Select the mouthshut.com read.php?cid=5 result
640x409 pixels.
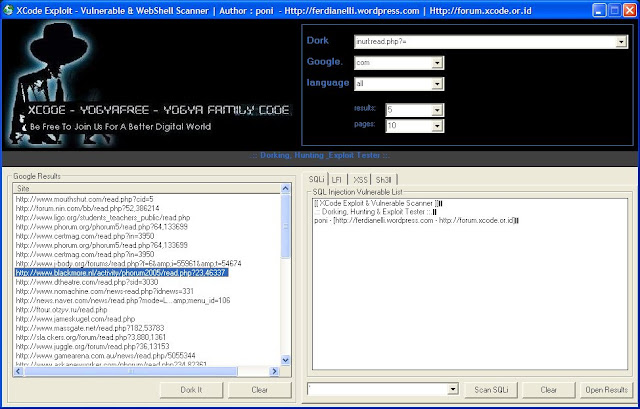coord(84,199)
